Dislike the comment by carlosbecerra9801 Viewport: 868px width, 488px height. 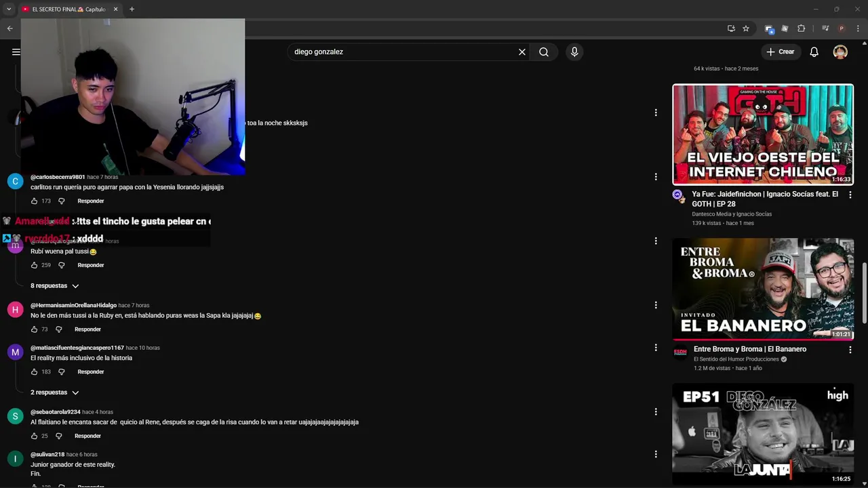(61, 201)
